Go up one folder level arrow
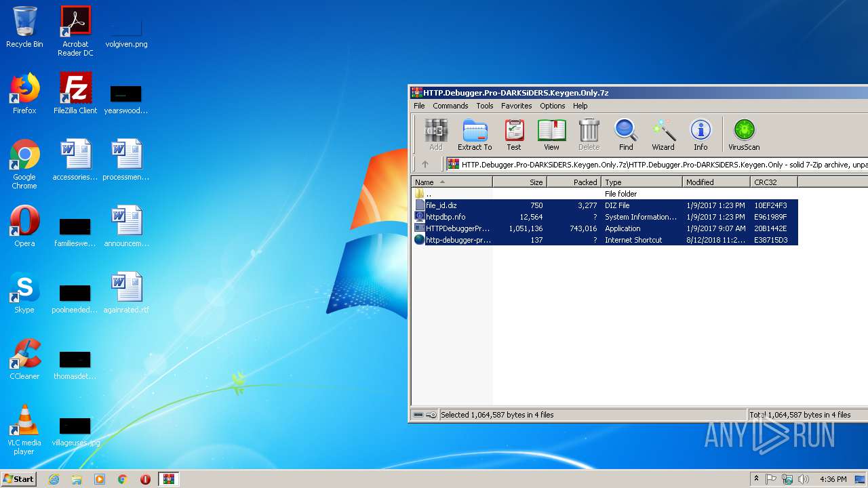Viewport: 868px width, 488px height. [x=425, y=164]
